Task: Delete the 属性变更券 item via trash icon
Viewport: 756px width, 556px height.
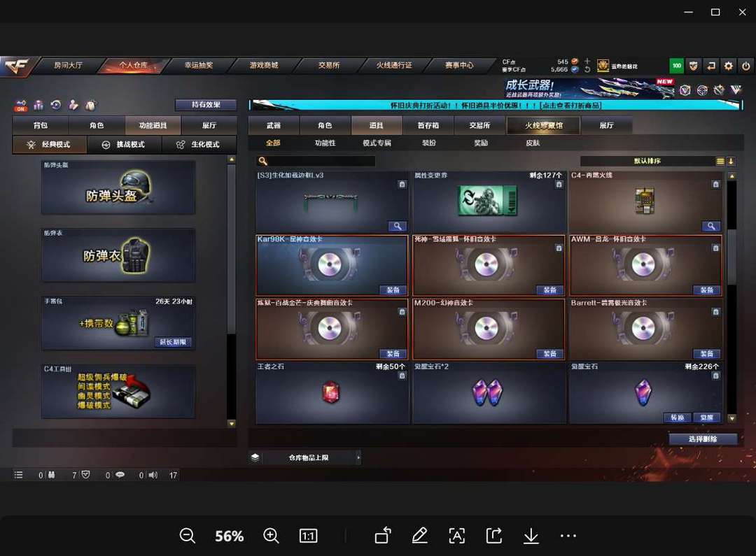Action: click(x=559, y=185)
